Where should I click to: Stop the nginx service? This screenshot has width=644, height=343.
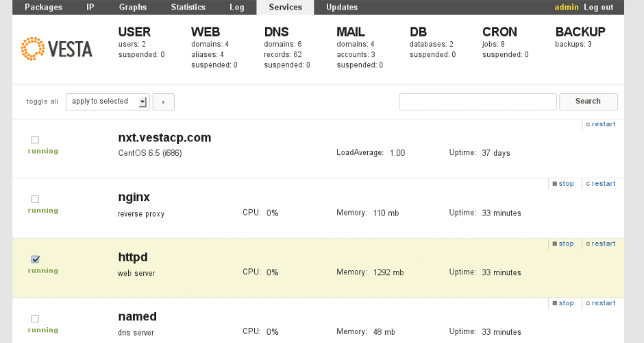tap(563, 184)
